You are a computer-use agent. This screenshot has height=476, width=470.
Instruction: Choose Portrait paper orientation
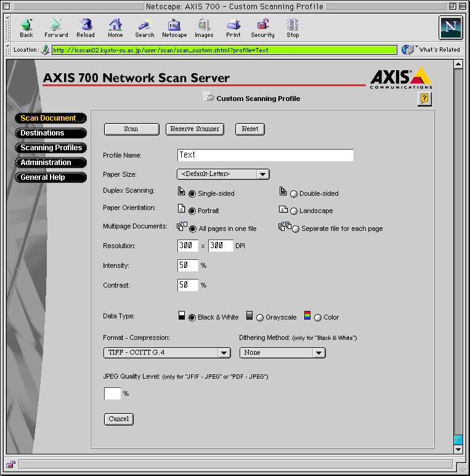192,211
